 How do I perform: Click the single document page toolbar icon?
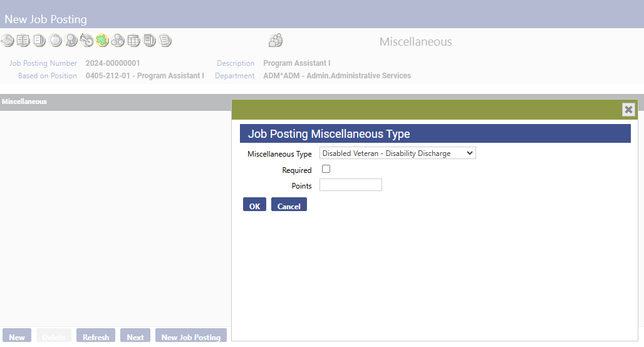coord(39,41)
